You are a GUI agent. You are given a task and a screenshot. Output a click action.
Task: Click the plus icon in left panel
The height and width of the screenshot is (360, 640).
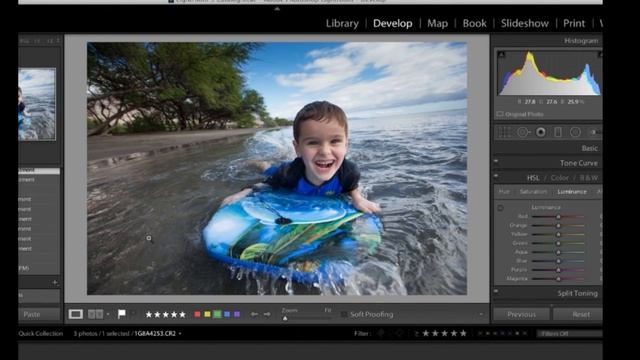tap(55, 282)
